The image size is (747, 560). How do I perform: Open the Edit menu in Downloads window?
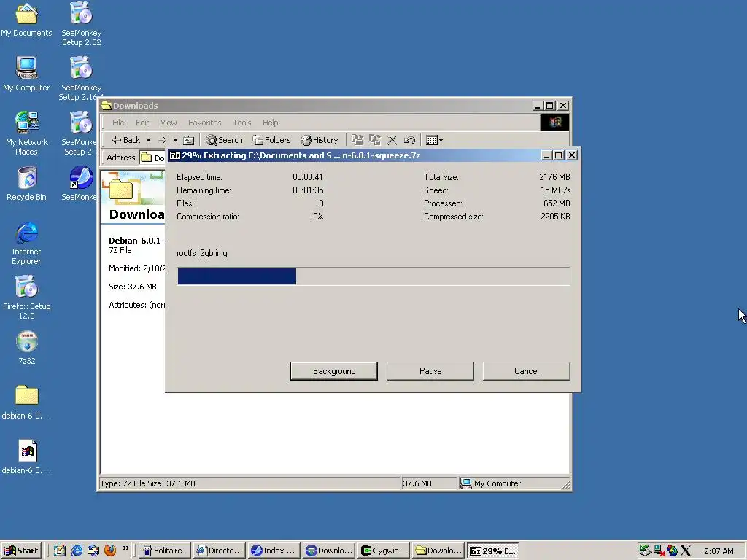(142, 122)
